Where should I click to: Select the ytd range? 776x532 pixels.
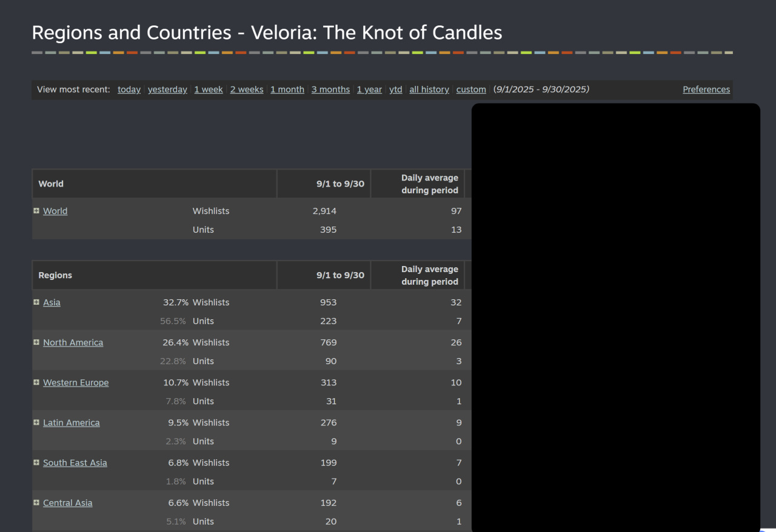396,90
